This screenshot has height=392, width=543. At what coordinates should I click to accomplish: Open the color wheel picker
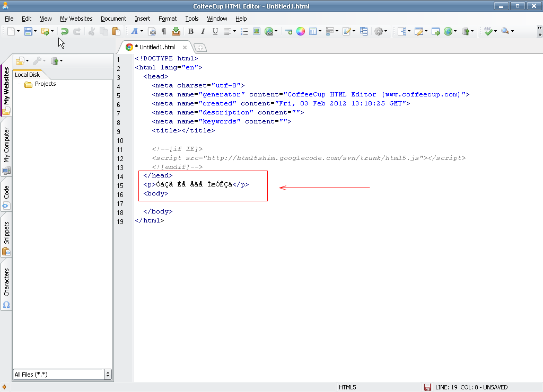[301, 31]
